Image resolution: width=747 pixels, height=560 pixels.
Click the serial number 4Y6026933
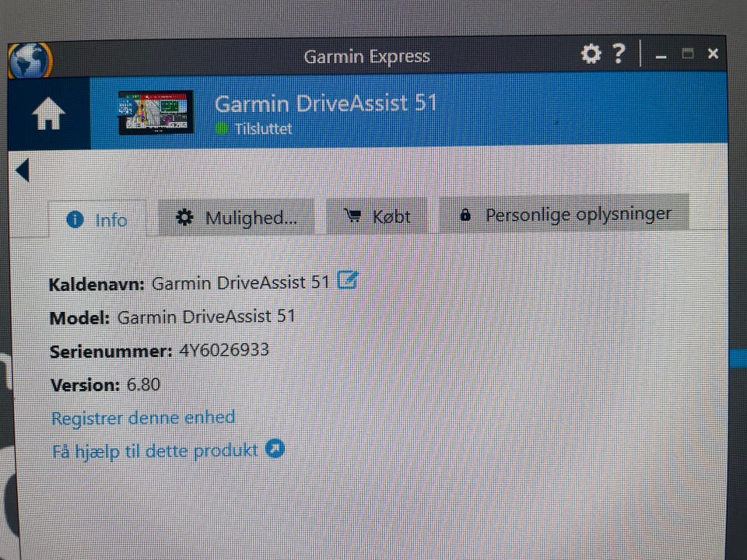(224, 350)
